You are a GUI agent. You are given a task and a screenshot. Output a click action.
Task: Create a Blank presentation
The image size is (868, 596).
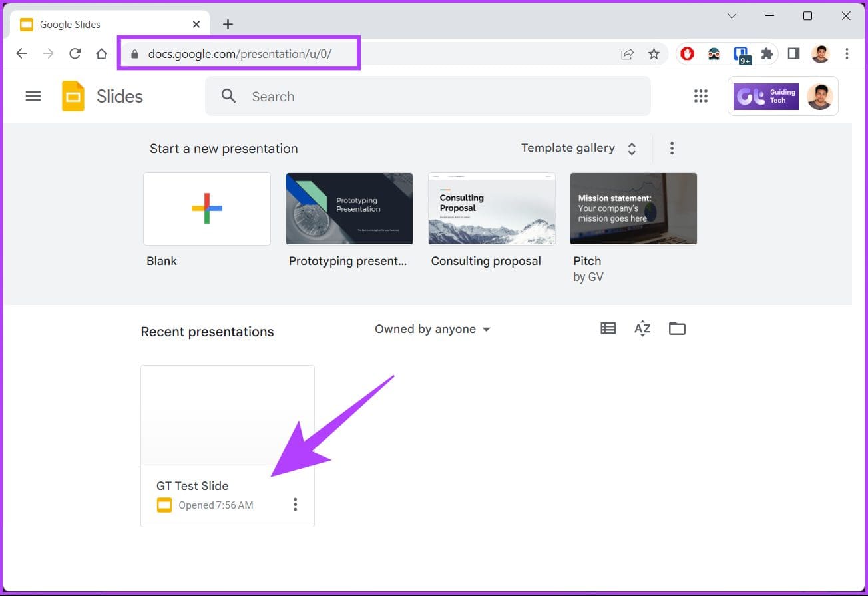[207, 209]
